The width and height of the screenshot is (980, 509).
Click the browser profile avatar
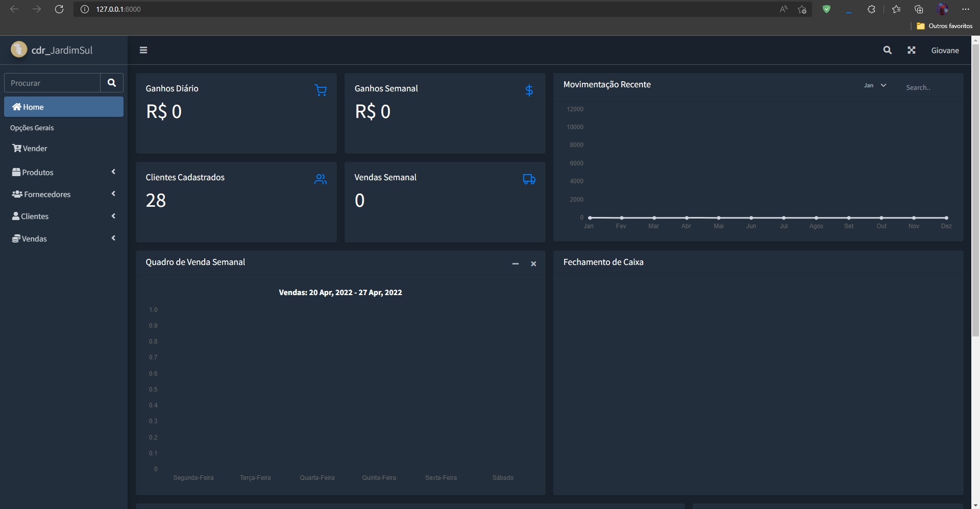tap(943, 9)
